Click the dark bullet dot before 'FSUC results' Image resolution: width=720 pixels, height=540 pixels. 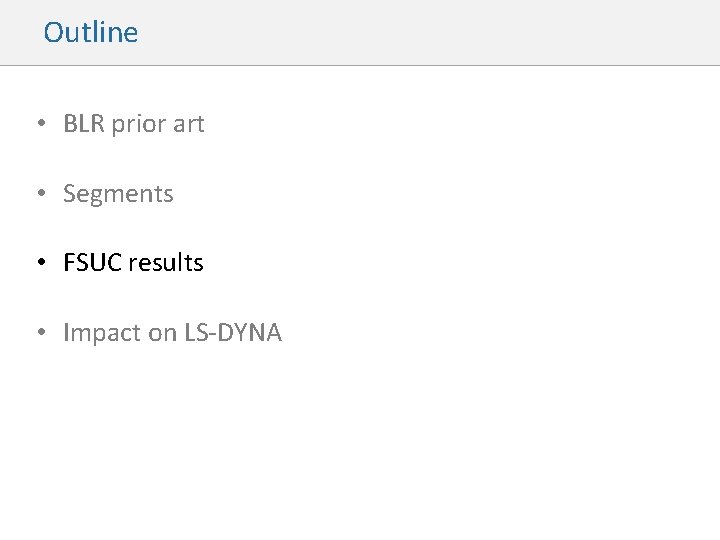pos(40,263)
